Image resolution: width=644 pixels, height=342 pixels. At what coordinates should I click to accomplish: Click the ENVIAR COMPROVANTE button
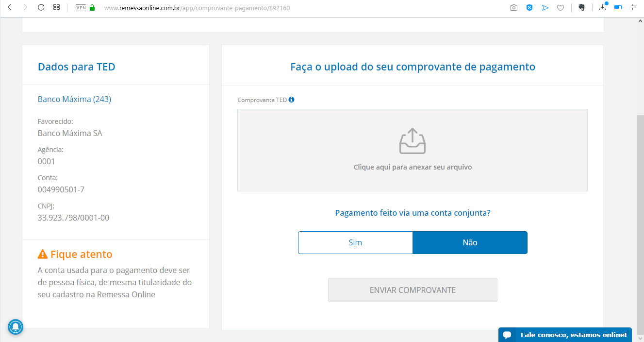click(x=413, y=290)
